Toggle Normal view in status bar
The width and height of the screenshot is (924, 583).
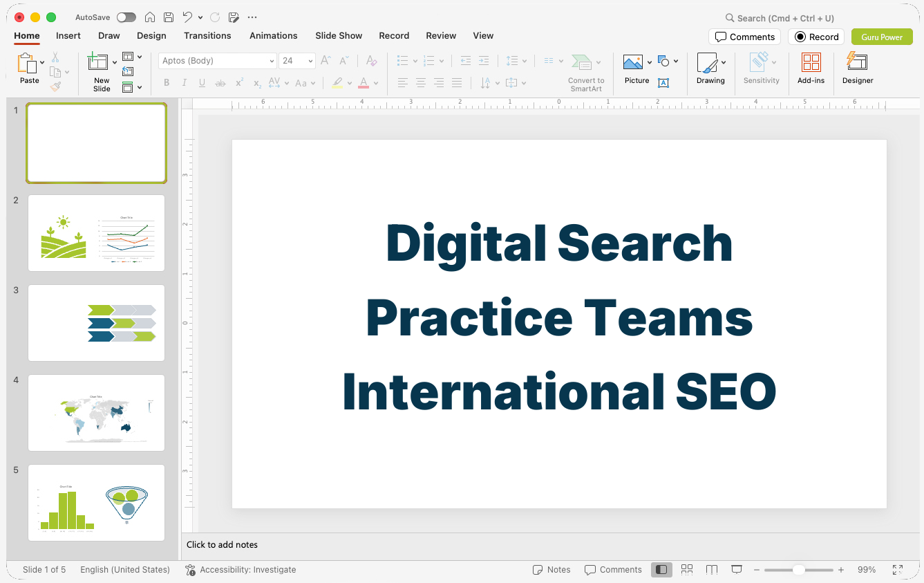pos(661,569)
